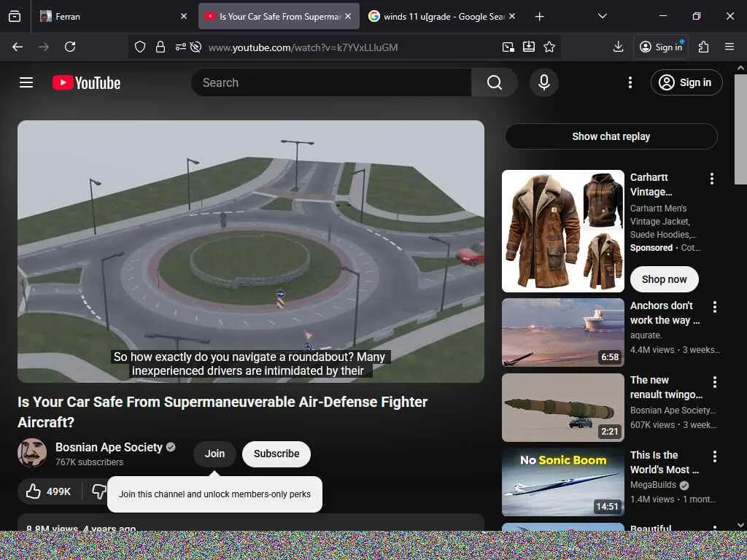Click the MegaBuilds channel name
Screen dimensions: 747x560
[x=653, y=485]
